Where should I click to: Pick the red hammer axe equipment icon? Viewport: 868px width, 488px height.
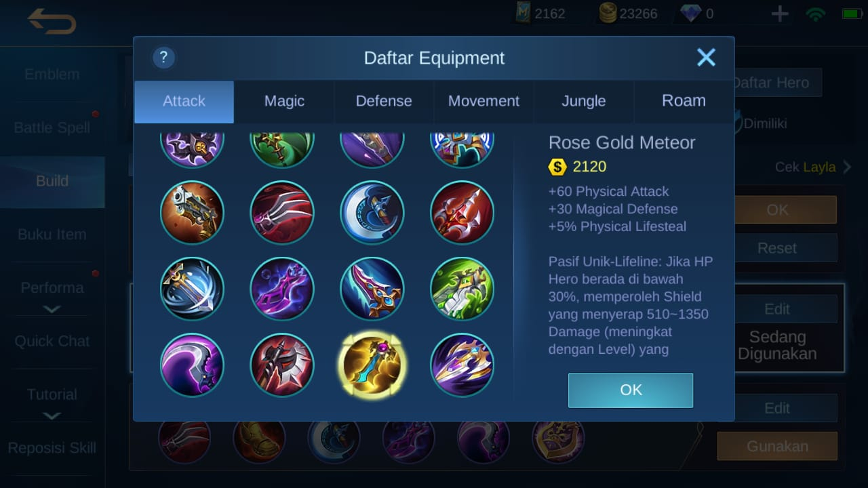282,365
